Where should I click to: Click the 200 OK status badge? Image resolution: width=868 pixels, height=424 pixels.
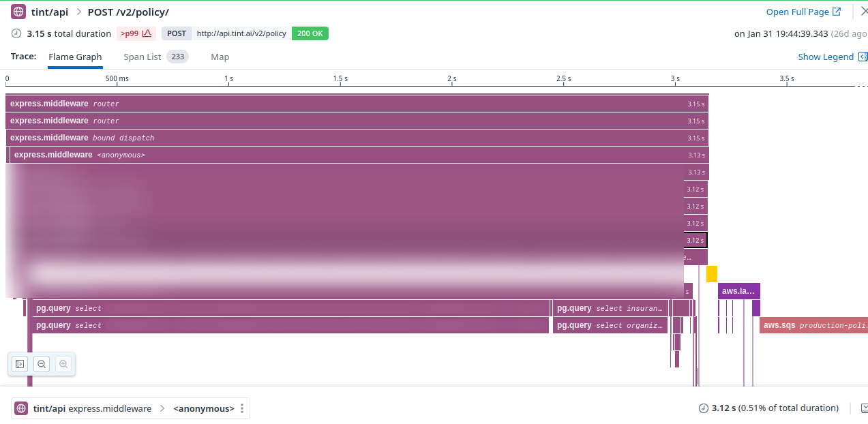pyautogui.click(x=310, y=33)
